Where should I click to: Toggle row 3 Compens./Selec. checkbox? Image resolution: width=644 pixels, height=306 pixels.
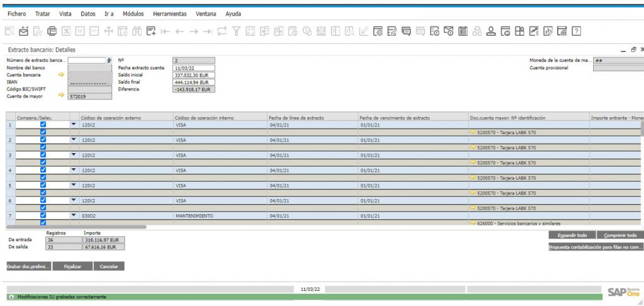[x=43, y=155]
